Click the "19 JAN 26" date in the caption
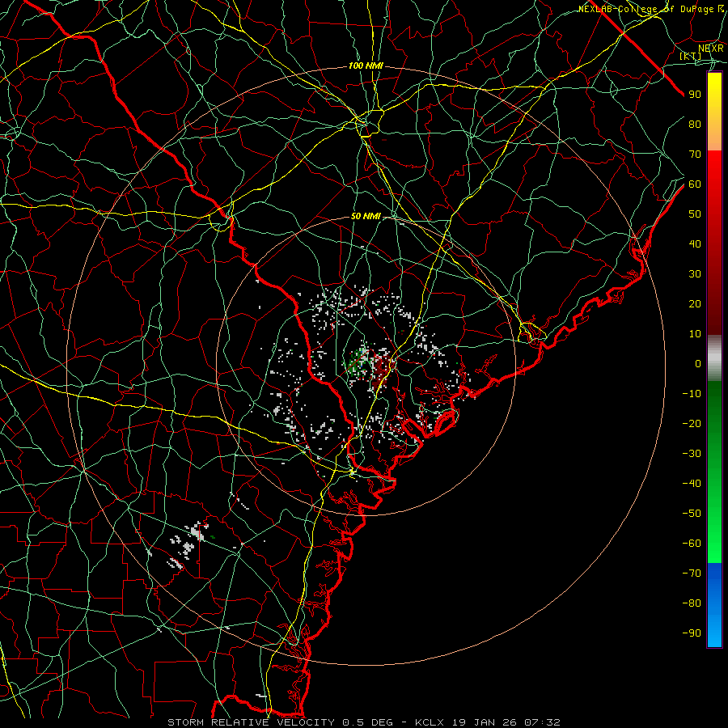 [x=485, y=722]
